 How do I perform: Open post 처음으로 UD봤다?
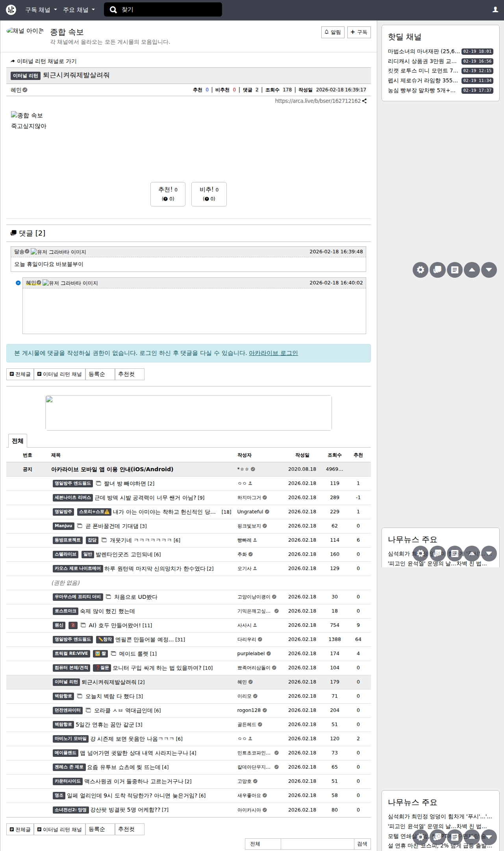(x=135, y=597)
